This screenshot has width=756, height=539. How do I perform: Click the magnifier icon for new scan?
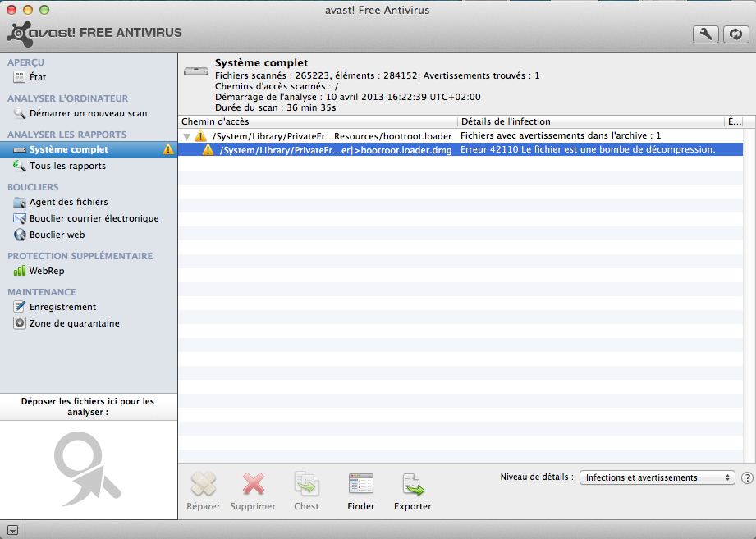(19, 113)
